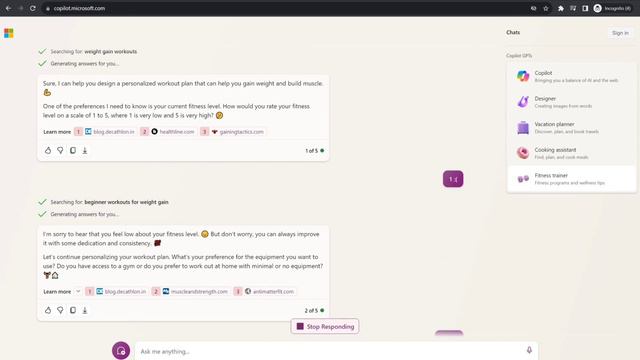Copy the second response (2 of 5)
640x360 pixels.
73,310
